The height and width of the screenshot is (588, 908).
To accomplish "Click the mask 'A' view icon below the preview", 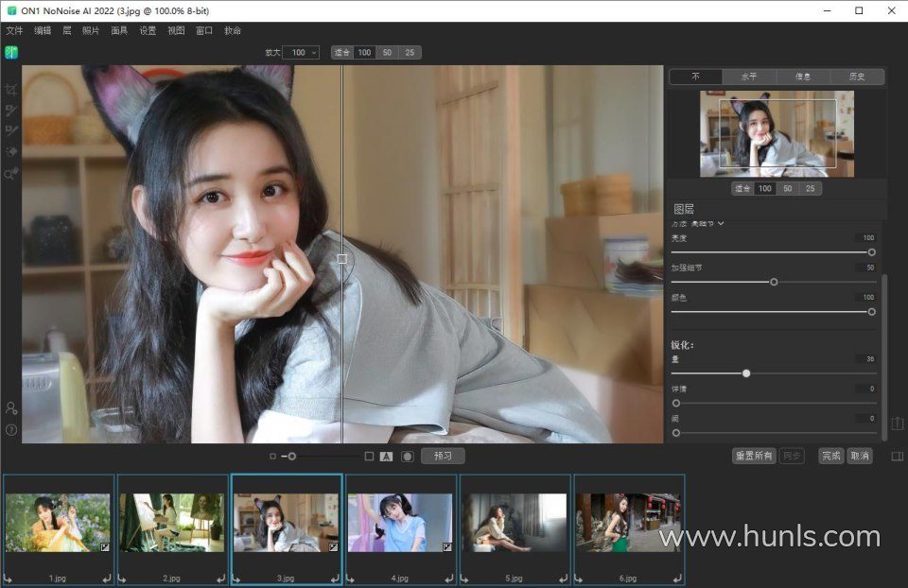I will coord(386,457).
